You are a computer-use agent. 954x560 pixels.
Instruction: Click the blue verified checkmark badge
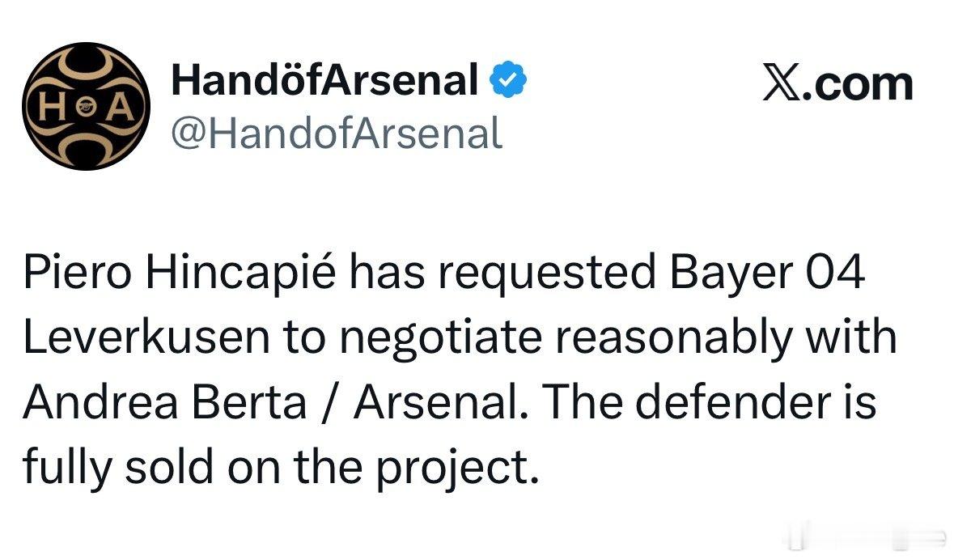coord(509,79)
